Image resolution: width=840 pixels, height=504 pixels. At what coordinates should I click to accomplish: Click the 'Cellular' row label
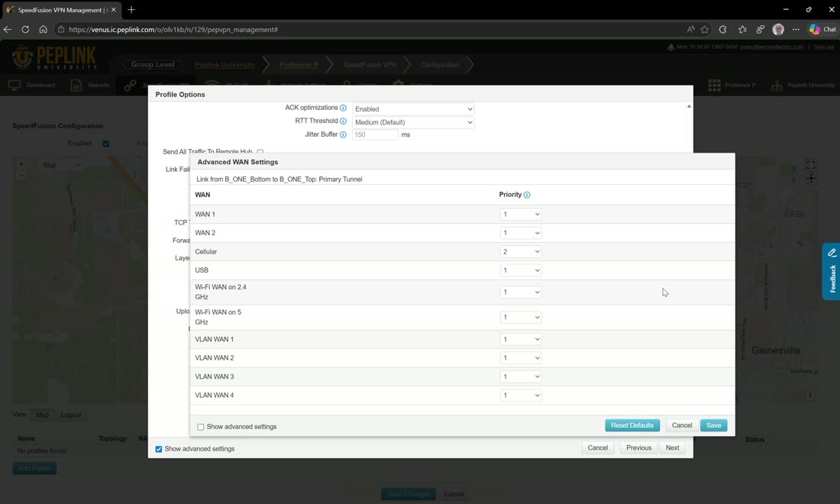(205, 252)
